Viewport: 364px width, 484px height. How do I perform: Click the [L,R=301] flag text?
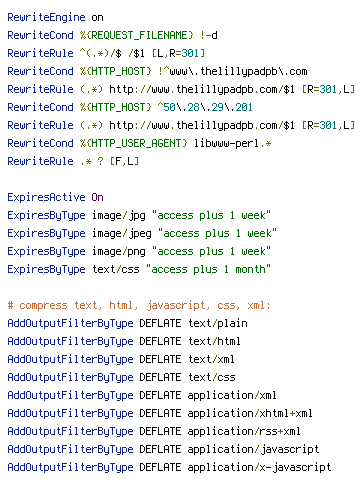click(178, 53)
